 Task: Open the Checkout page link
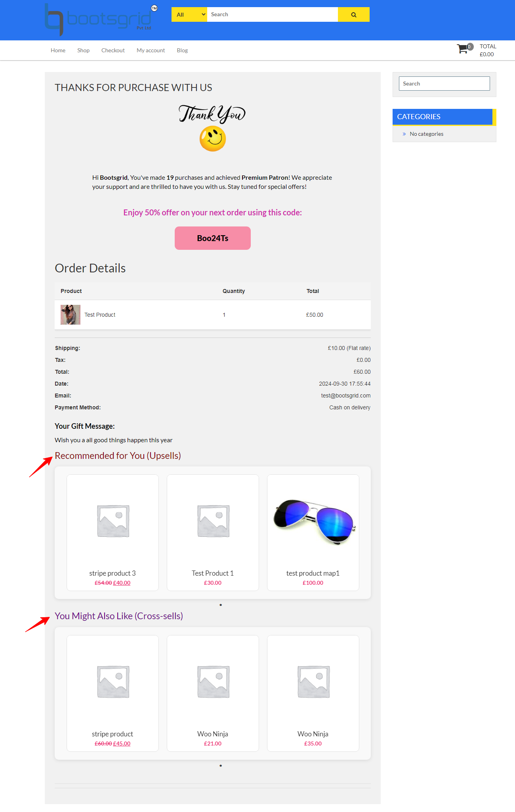coord(113,50)
